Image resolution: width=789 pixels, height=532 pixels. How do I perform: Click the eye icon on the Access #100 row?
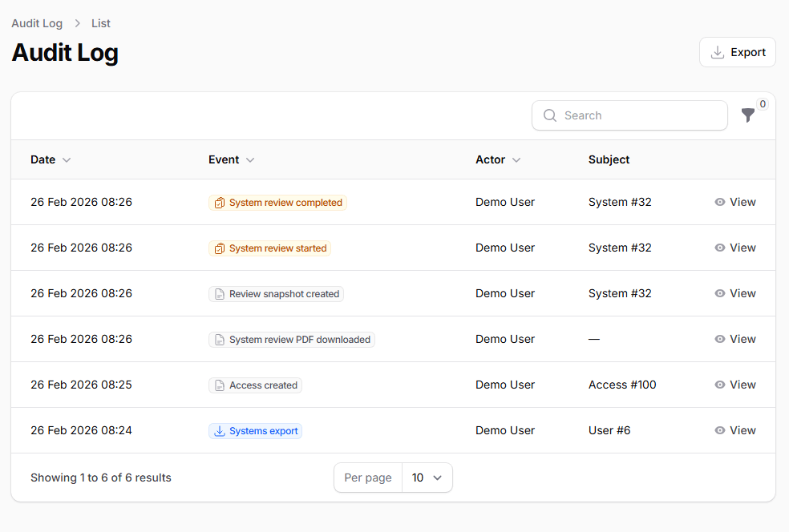[720, 385]
